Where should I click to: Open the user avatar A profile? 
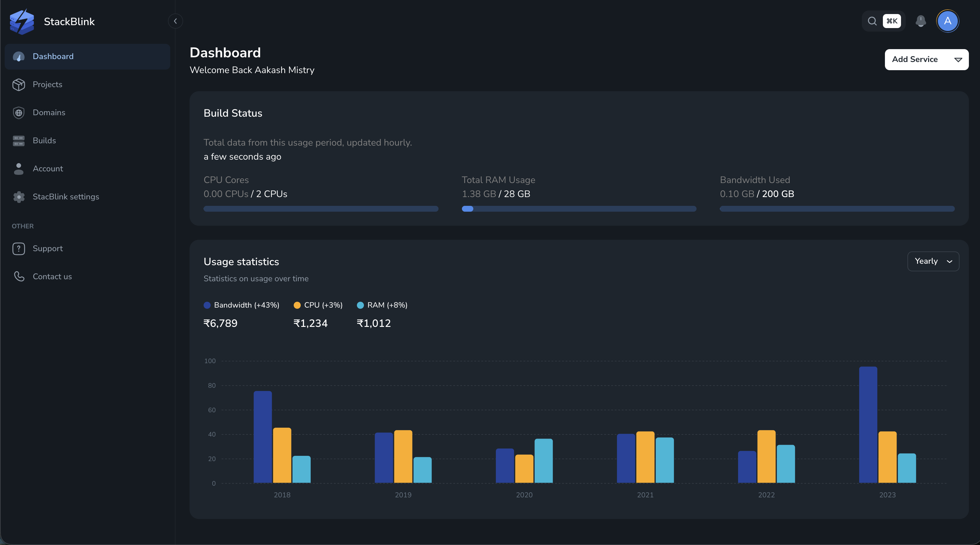[947, 21]
